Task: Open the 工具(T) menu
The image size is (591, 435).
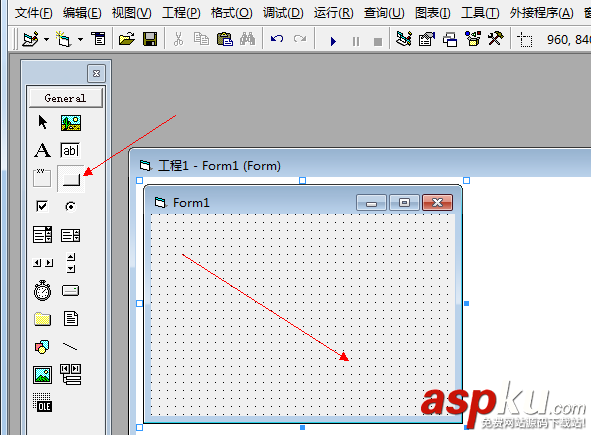Action: point(480,13)
